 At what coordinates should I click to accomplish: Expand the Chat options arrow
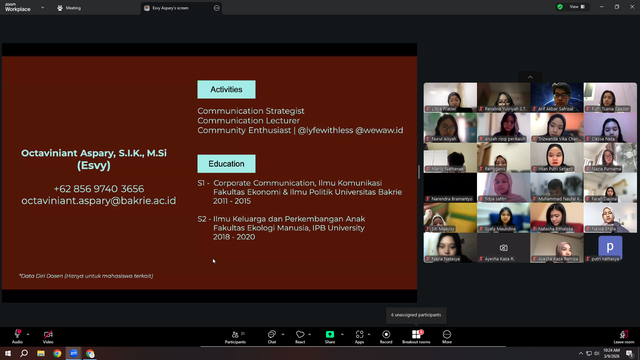(x=282, y=334)
